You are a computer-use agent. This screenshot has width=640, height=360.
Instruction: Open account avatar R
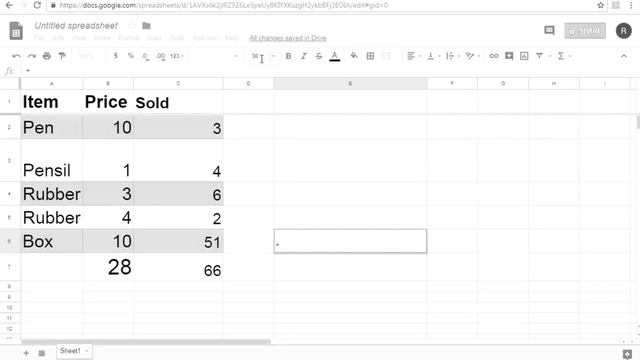pos(623,31)
